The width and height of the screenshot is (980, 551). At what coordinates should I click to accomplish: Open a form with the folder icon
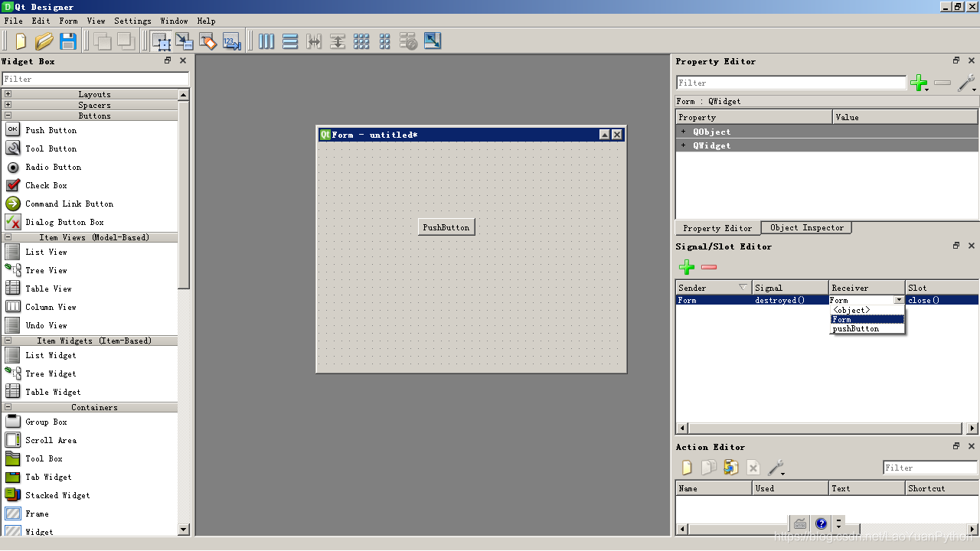point(44,41)
